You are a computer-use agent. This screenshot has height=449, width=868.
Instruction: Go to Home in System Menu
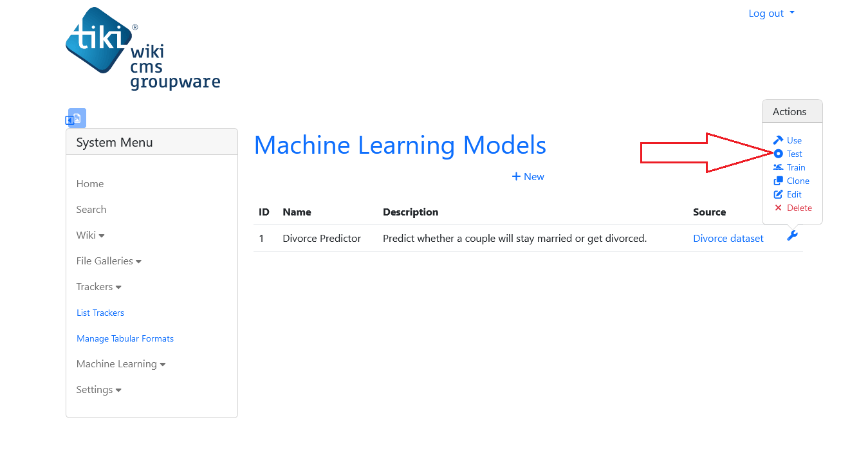(90, 183)
